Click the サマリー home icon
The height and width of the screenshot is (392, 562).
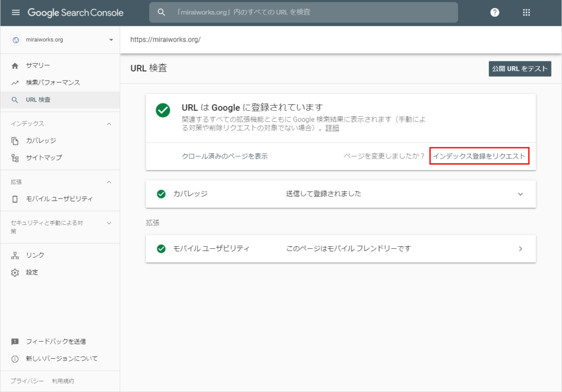pos(15,65)
